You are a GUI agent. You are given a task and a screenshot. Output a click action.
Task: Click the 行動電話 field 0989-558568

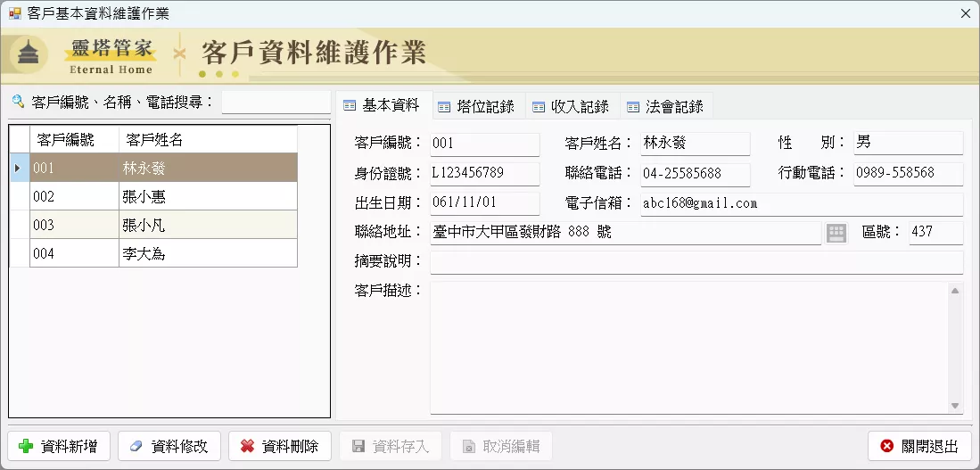tap(908, 174)
